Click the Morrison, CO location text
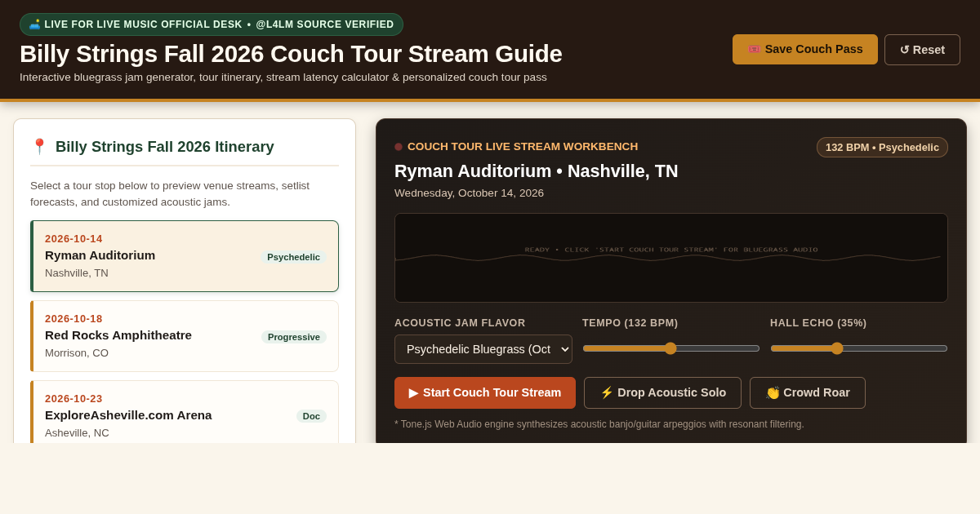Viewport: 980px width, 514px height. tap(77, 353)
